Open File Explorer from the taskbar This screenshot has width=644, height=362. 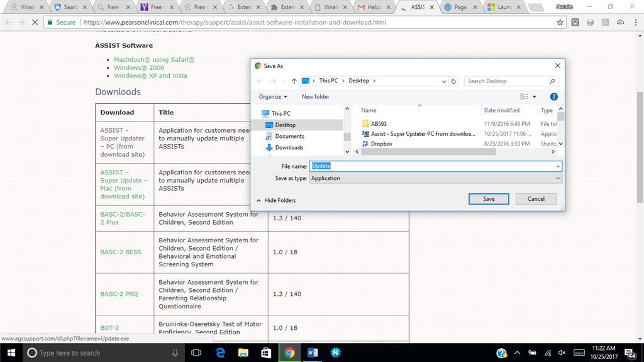tap(243, 353)
